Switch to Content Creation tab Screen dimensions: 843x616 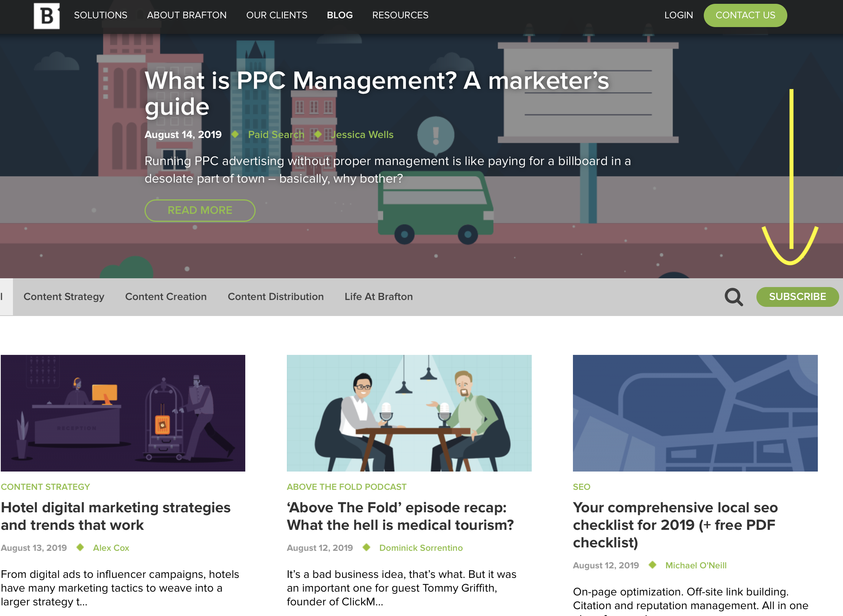click(166, 297)
